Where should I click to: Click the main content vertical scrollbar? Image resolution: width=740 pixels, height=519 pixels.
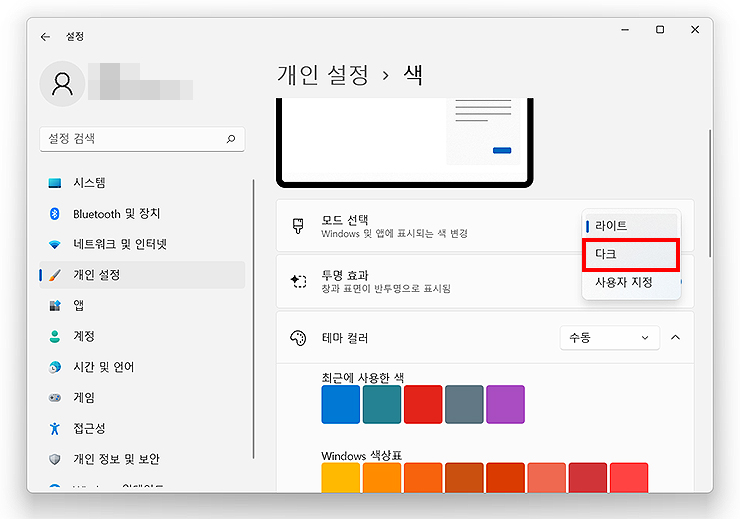[x=710, y=193]
